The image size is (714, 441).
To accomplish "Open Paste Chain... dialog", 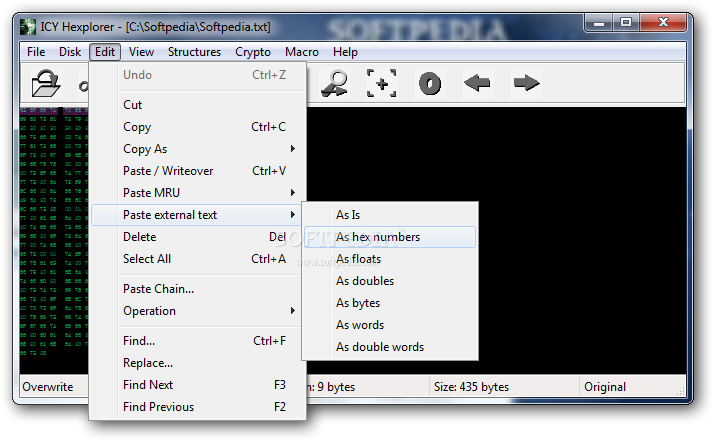I will point(197,289).
